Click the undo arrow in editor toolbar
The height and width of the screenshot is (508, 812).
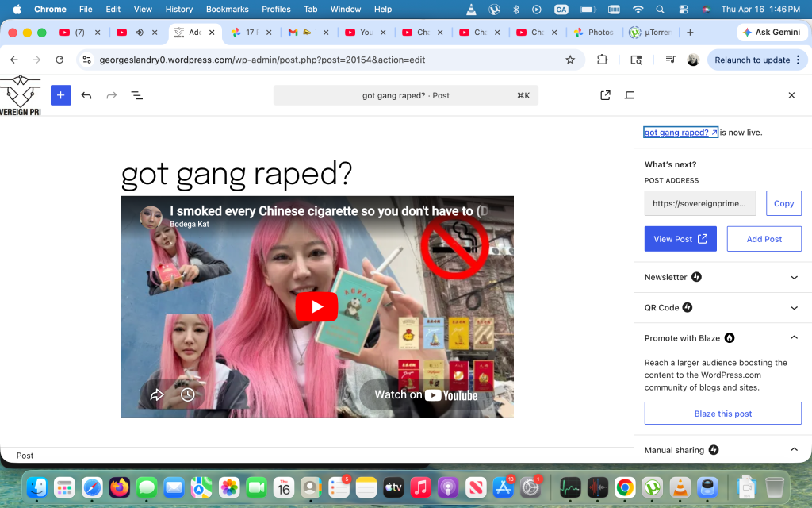coord(86,95)
